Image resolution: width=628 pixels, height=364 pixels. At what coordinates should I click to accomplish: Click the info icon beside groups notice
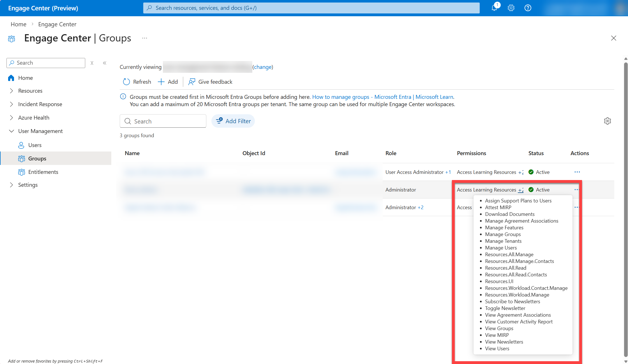coord(123,97)
